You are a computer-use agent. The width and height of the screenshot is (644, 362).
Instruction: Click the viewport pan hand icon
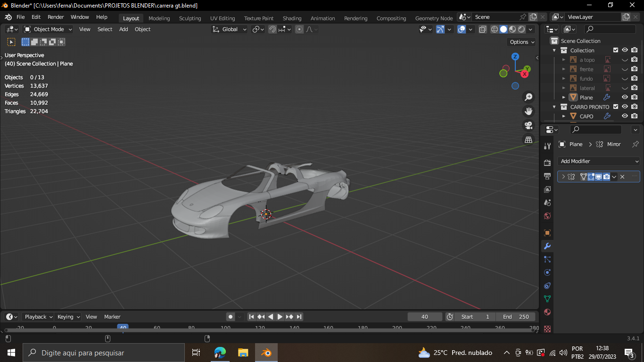(528, 111)
